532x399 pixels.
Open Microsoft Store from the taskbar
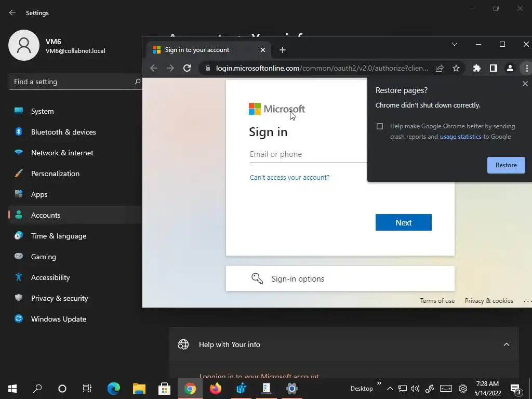(x=165, y=389)
